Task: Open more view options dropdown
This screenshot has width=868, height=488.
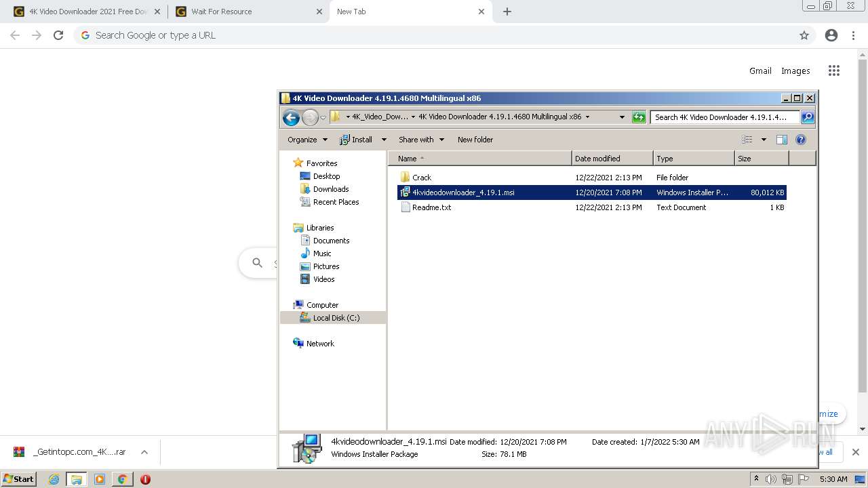Action: (x=764, y=140)
